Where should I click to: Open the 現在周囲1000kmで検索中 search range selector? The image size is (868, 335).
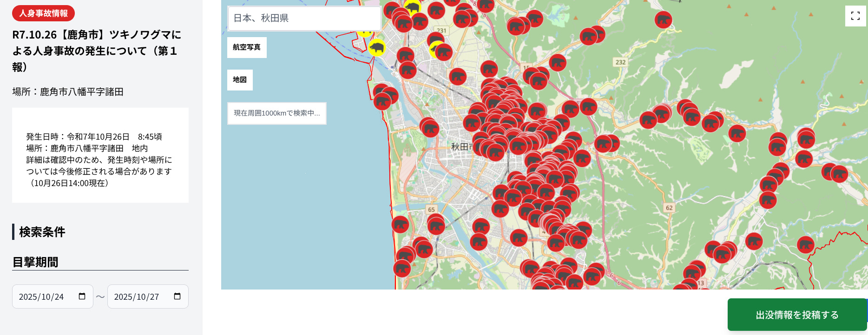(x=276, y=113)
